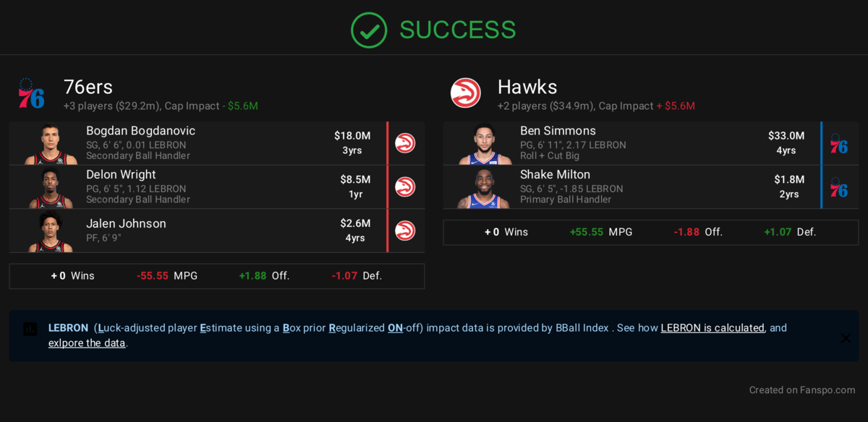Viewport: 868px width, 422px height.
Task: Click 76ers logo beside Shake Milton
Action: click(838, 187)
